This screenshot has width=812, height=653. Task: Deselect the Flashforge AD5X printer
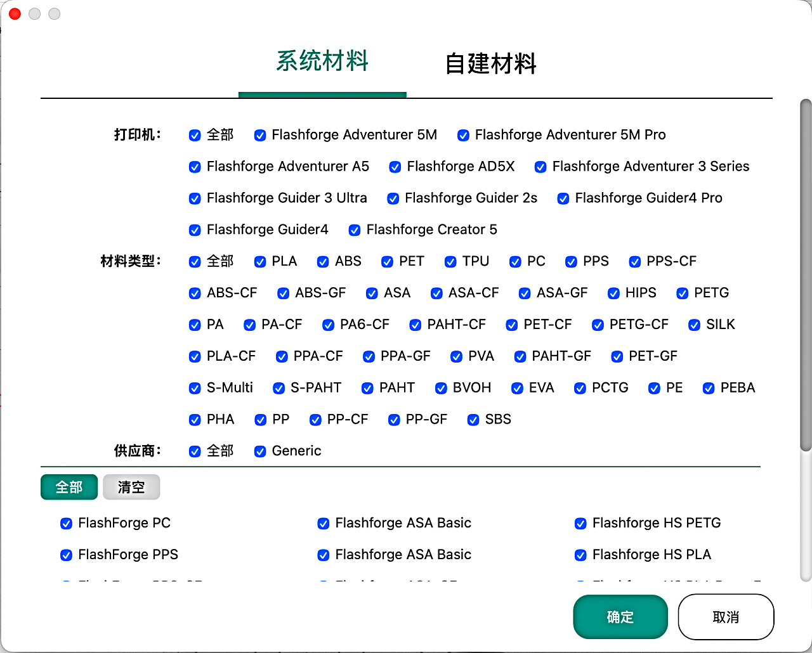coord(395,167)
